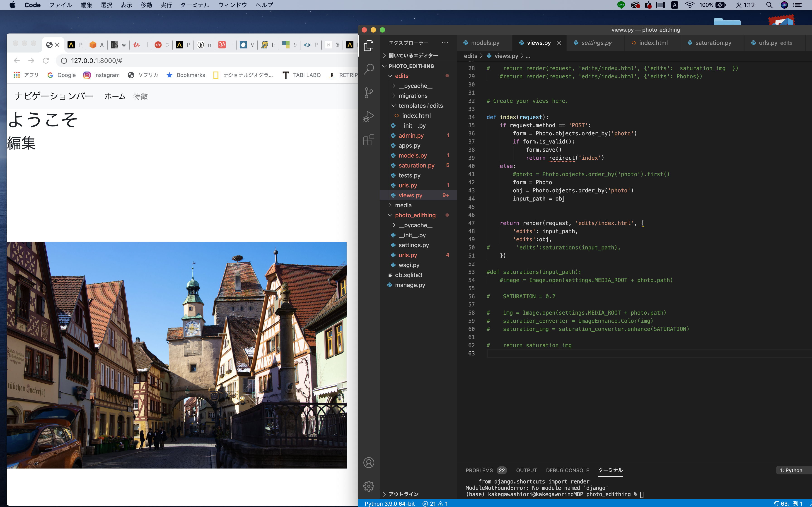Open the Run and Debug view

pyautogui.click(x=368, y=116)
